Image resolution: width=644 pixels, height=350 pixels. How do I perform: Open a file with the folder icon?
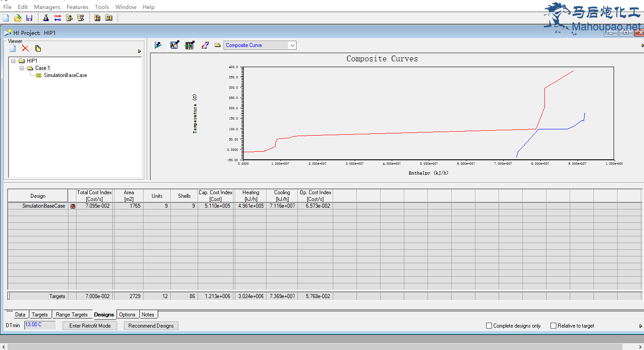coord(18,18)
